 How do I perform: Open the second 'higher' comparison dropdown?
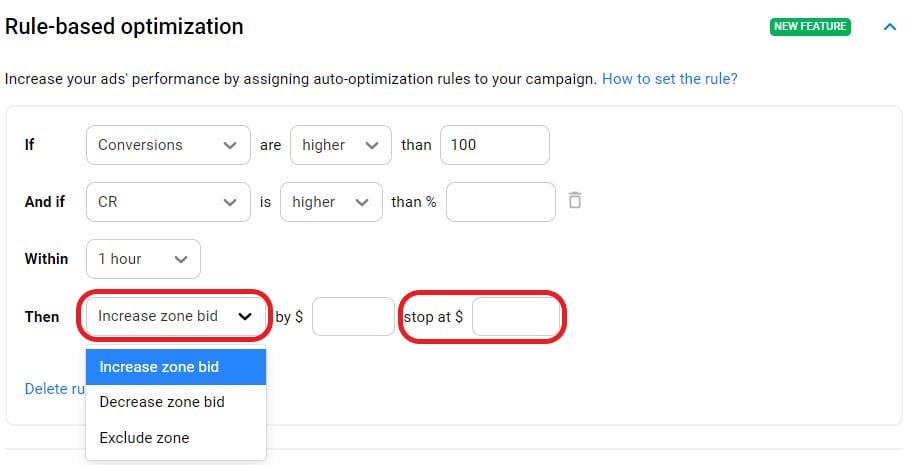331,202
